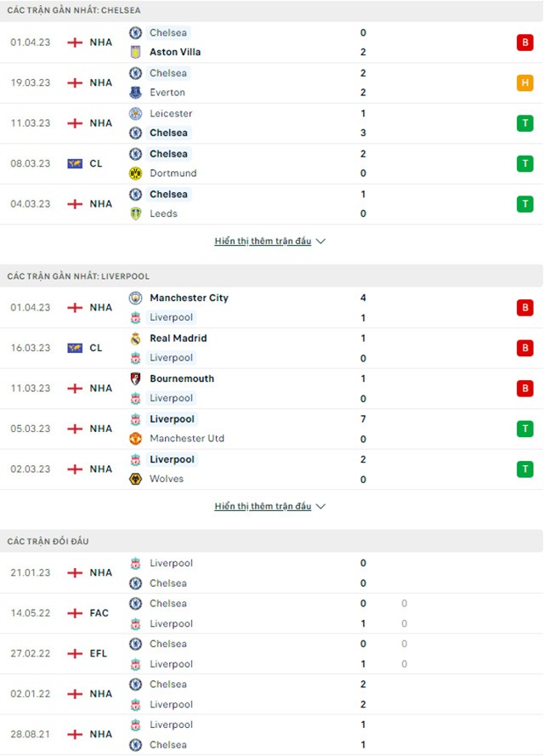Click the Wolves club crest icon
544x756 pixels.
click(135, 479)
